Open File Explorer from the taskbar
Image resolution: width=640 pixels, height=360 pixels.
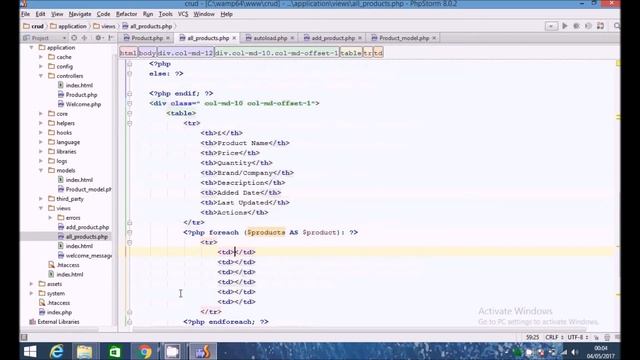84,351
